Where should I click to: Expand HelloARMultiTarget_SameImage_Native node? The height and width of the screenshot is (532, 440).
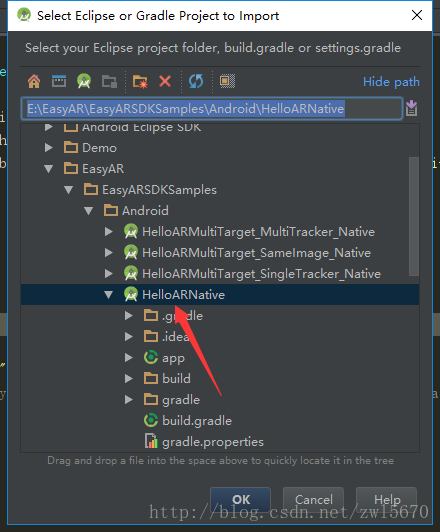pos(109,253)
